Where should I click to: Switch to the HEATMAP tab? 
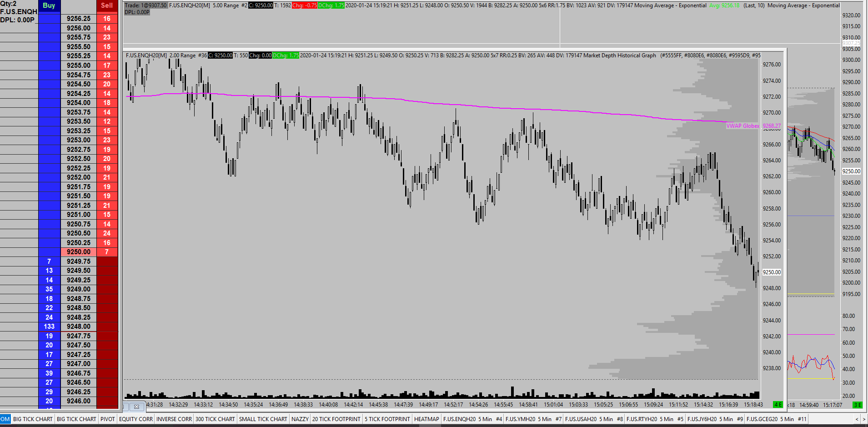click(426, 419)
